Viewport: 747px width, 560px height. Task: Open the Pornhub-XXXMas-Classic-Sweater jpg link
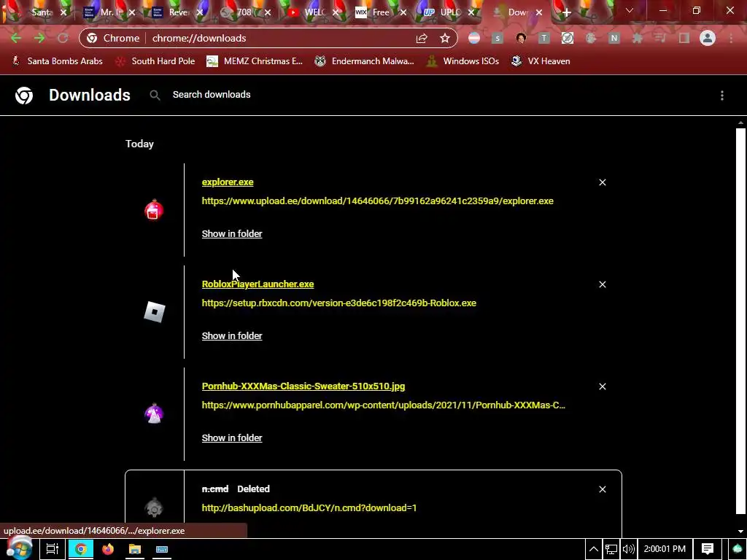(303, 386)
